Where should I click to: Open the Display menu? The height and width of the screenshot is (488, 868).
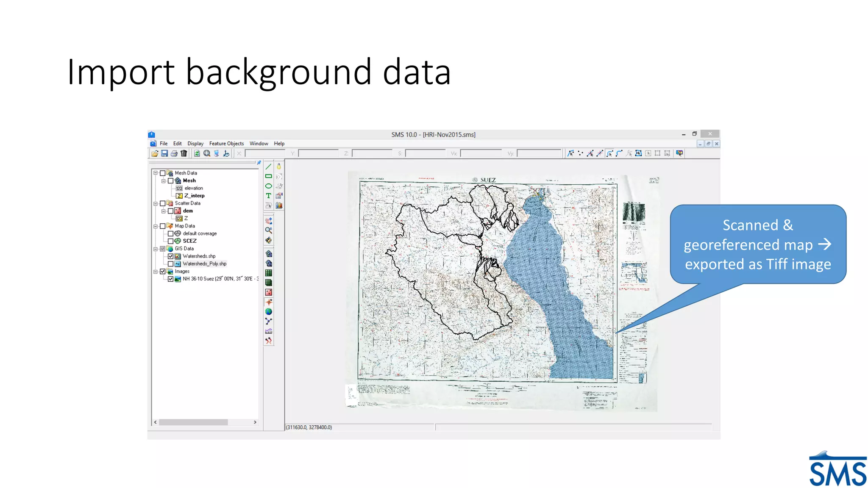pos(195,144)
